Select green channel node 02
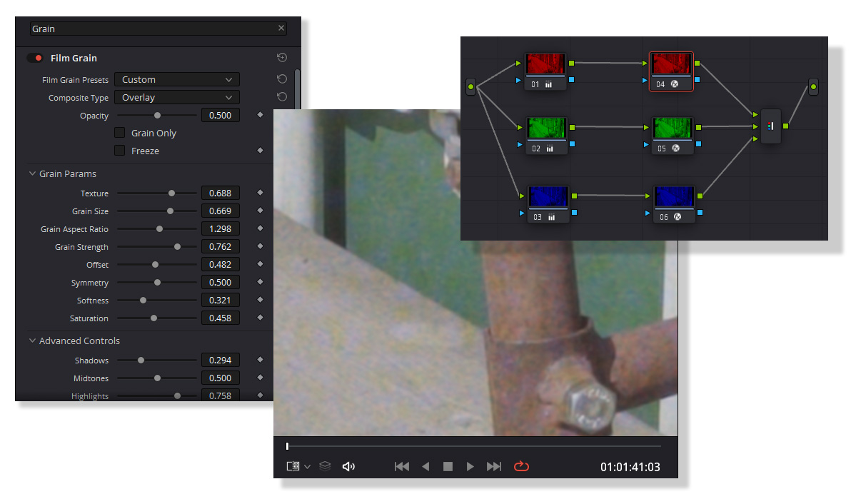The width and height of the screenshot is (851, 504). (547, 136)
